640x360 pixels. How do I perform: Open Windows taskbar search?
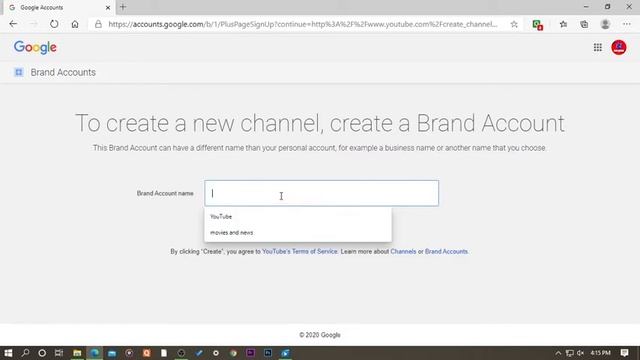(x=25, y=353)
